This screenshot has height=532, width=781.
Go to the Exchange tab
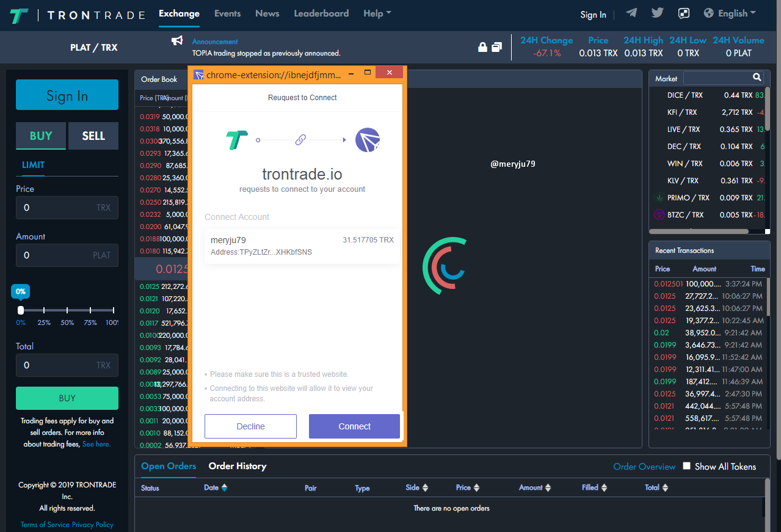(179, 13)
